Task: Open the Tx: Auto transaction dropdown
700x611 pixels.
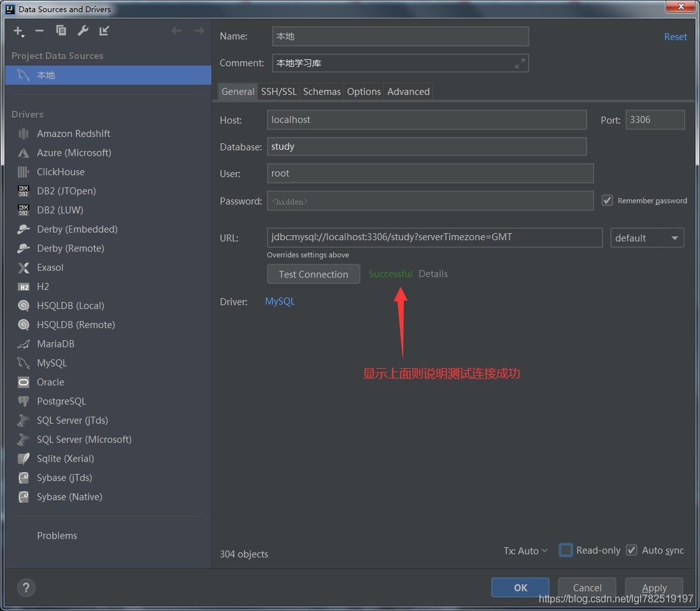Action: [525, 550]
